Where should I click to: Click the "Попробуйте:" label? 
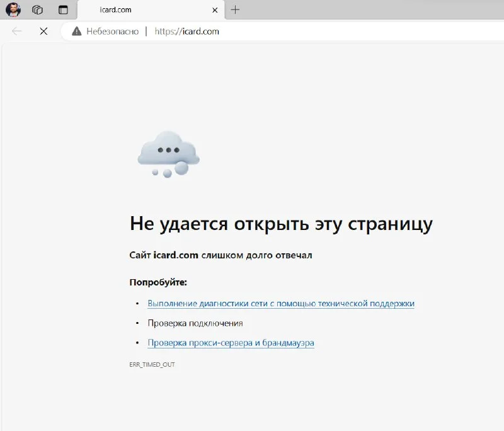click(158, 282)
